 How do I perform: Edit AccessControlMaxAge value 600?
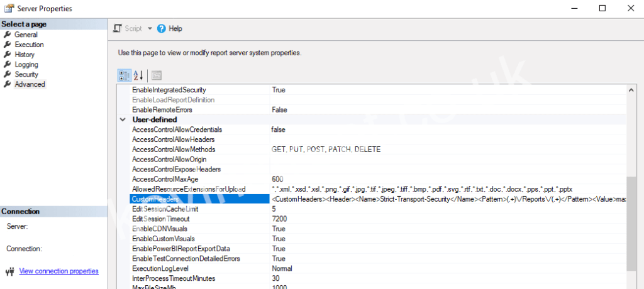point(277,180)
